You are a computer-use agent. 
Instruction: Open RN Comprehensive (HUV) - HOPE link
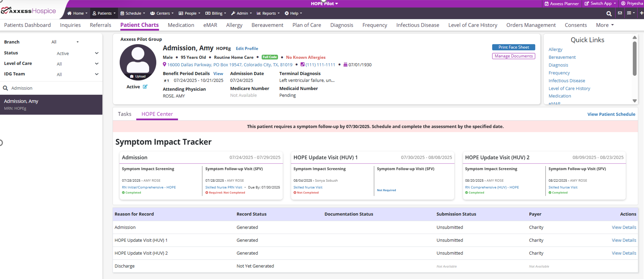tap(492, 187)
